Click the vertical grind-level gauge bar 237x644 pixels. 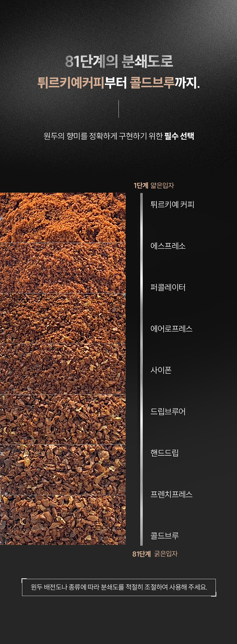tap(142, 369)
